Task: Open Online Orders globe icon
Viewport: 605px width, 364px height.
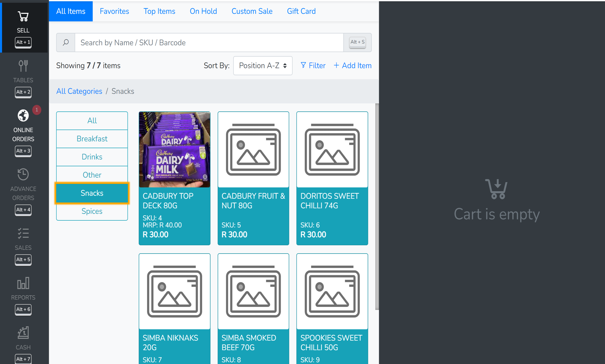Action: point(23,115)
